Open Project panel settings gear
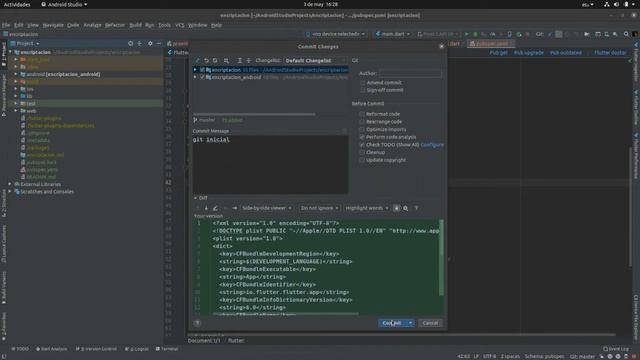This screenshot has width=640, height=360. point(150,43)
